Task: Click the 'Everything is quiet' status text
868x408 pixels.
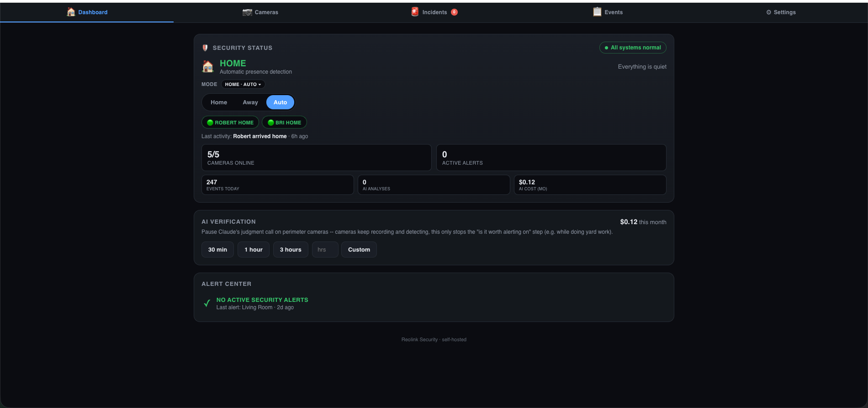Action: point(642,67)
